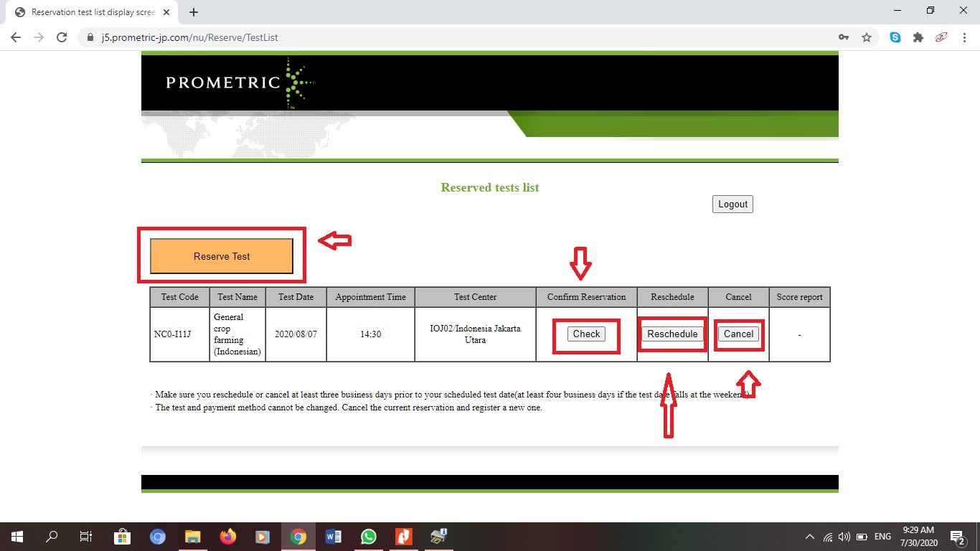This screenshot has height=551, width=980.
Task: Open WhatsApp from the taskbar
Action: 369,537
